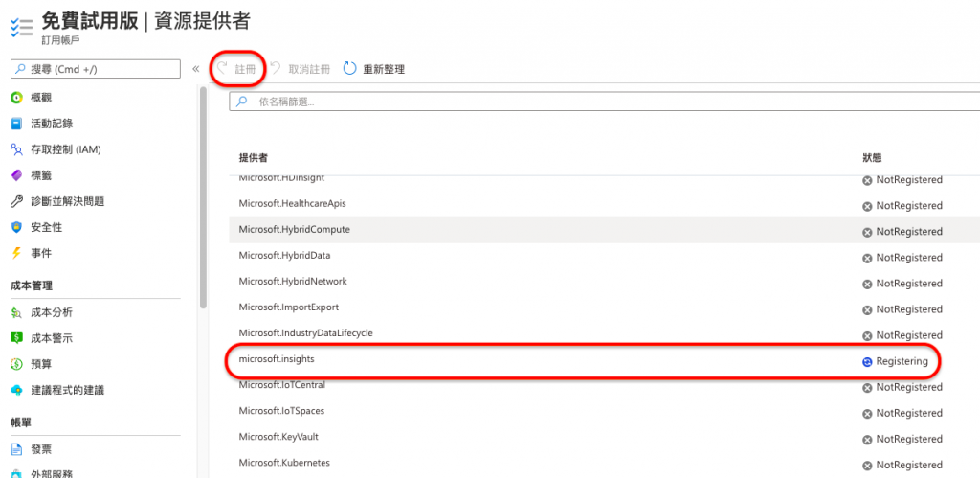This screenshot has width=980, height=478.
Task: Focus the 搜尋 (Cmd +/) search box
Action: click(96, 69)
